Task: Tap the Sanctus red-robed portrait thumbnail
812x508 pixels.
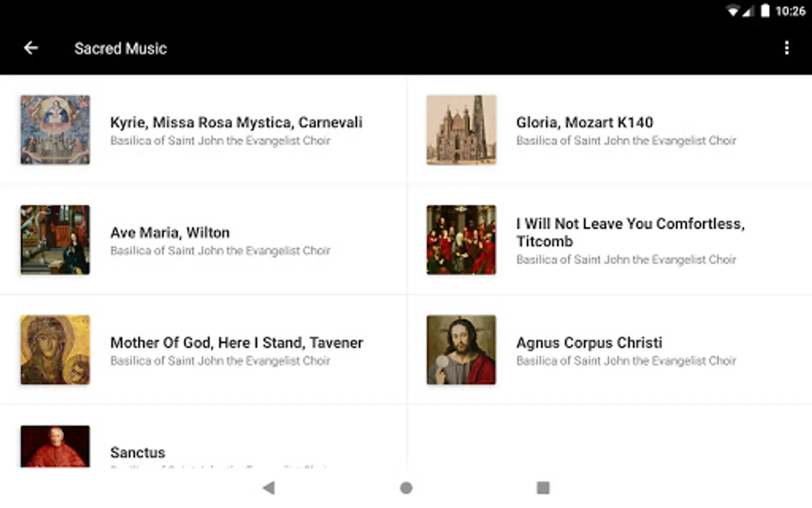Action: tap(55, 446)
